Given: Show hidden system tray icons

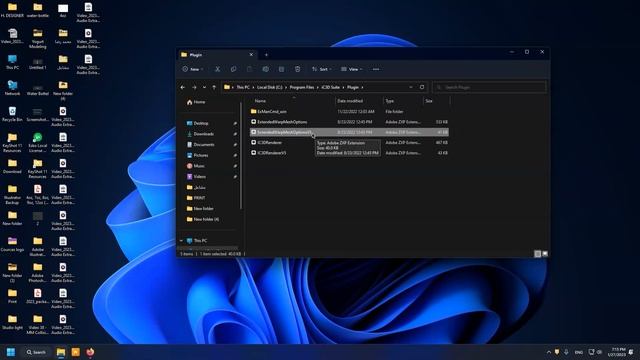Looking at the screenshot, I should 549,352.
